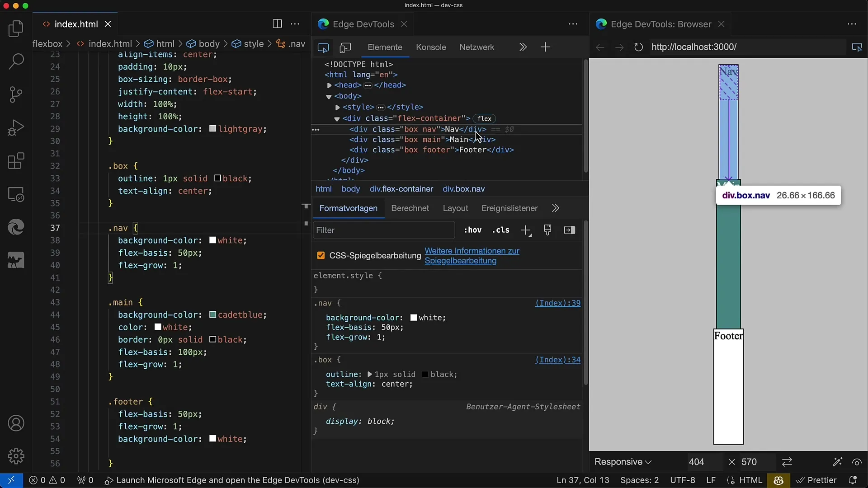Viewport: 868px width, 488px height.
Task: Reload the browser preview page
Action: pos(638,47)
